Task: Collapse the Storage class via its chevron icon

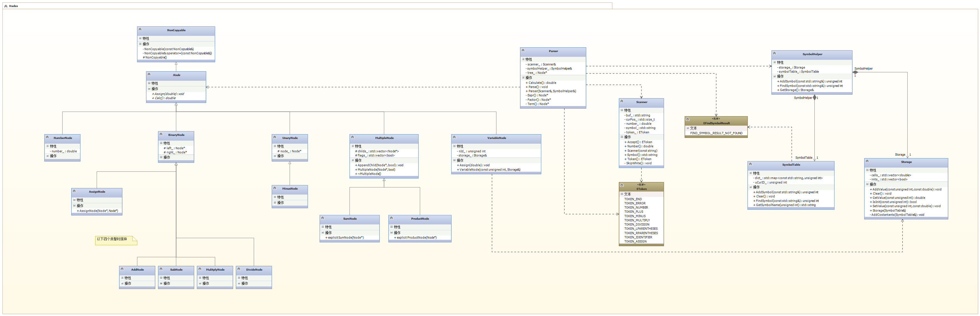Action: tap(867, 161)
